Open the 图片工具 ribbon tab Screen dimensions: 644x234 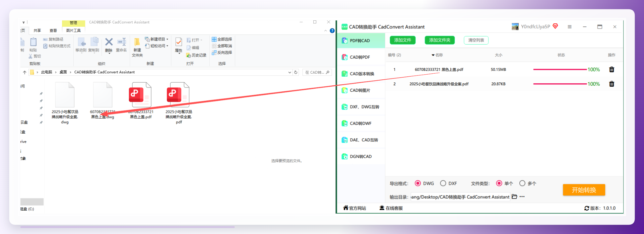pos(73,30)
